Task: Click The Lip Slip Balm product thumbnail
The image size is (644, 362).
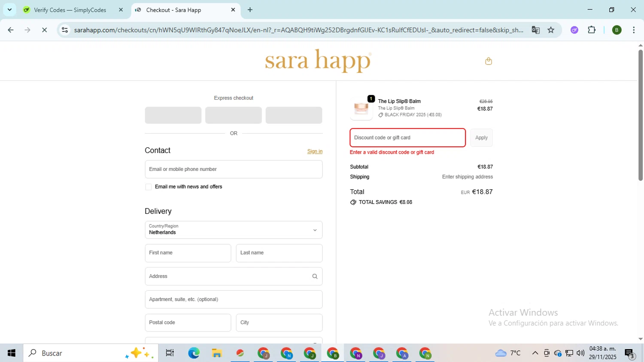Action: tap(361, 109)
